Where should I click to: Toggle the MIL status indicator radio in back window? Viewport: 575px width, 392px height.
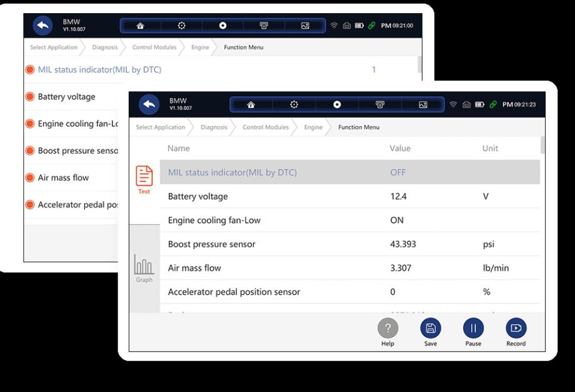29,70
